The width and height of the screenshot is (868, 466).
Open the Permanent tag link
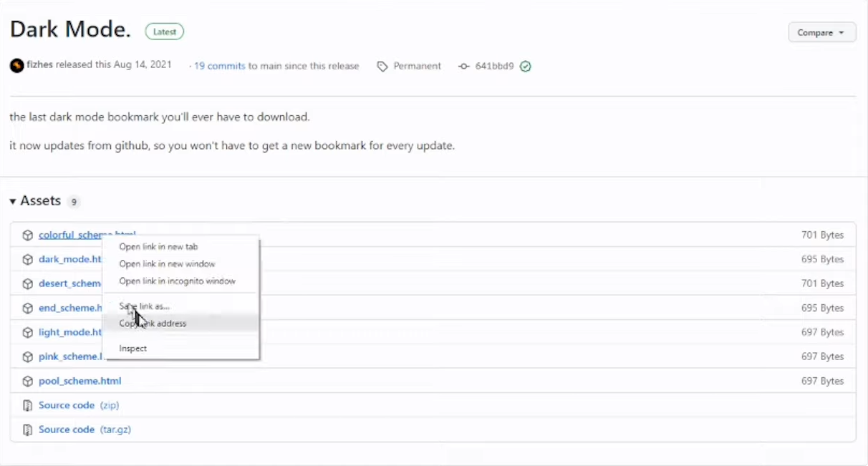click(417, 66)
